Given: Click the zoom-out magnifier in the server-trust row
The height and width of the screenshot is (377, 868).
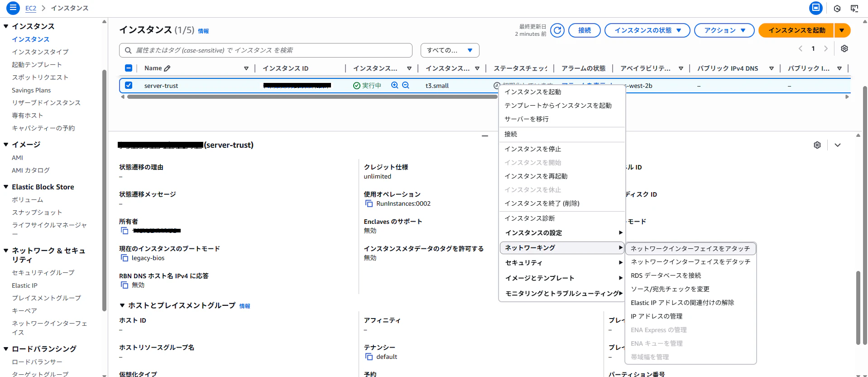Looking at the screenshot, I should [x=406, y=85].
